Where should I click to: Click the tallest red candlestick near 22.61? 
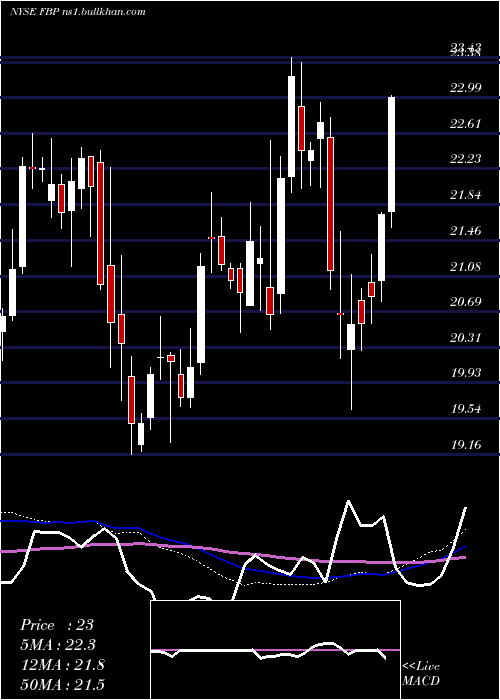tap(330, 204)
